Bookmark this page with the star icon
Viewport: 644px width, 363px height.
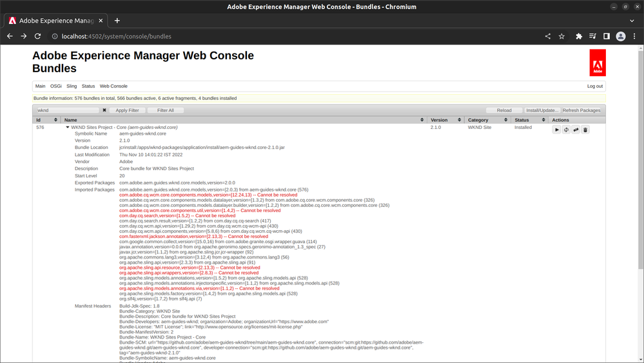coord(561,36)
